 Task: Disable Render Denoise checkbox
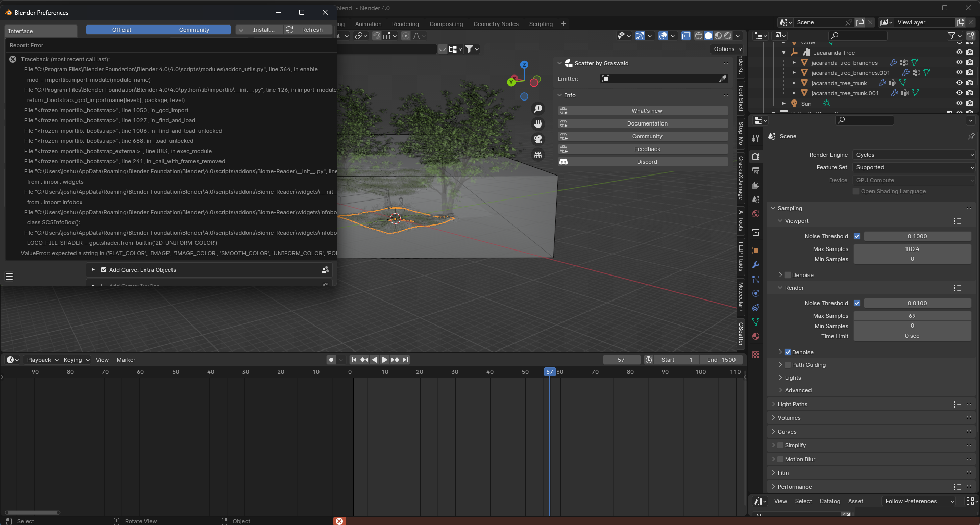788,352
